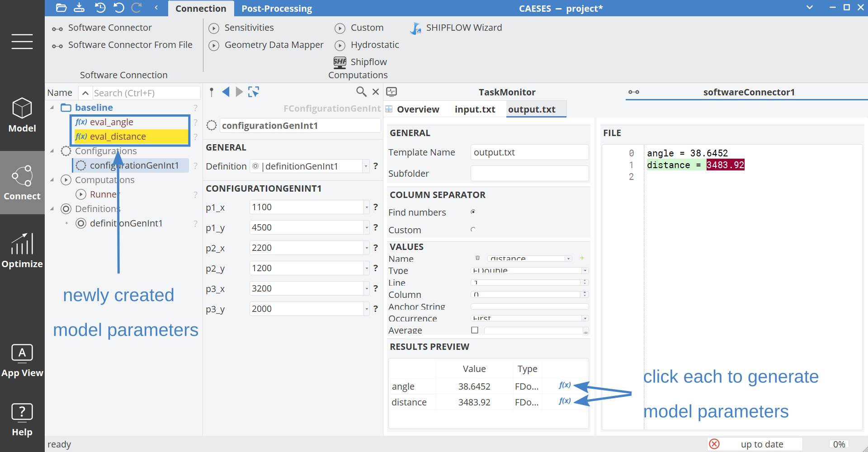The width and height of the screenshot is (868, 452).
Task: Click the Line value stepper
Action: 585,282
